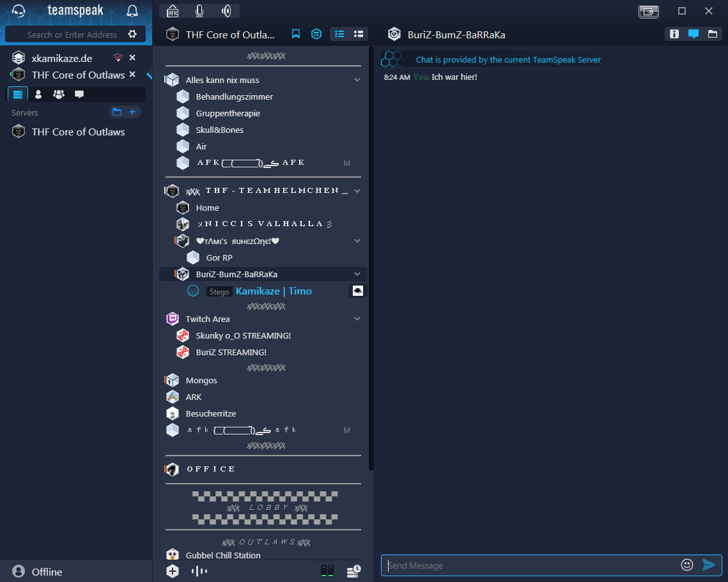Collapse the THF - TEAM HELMCHEN channel group

pyautogui.click(x=357, y=191)
